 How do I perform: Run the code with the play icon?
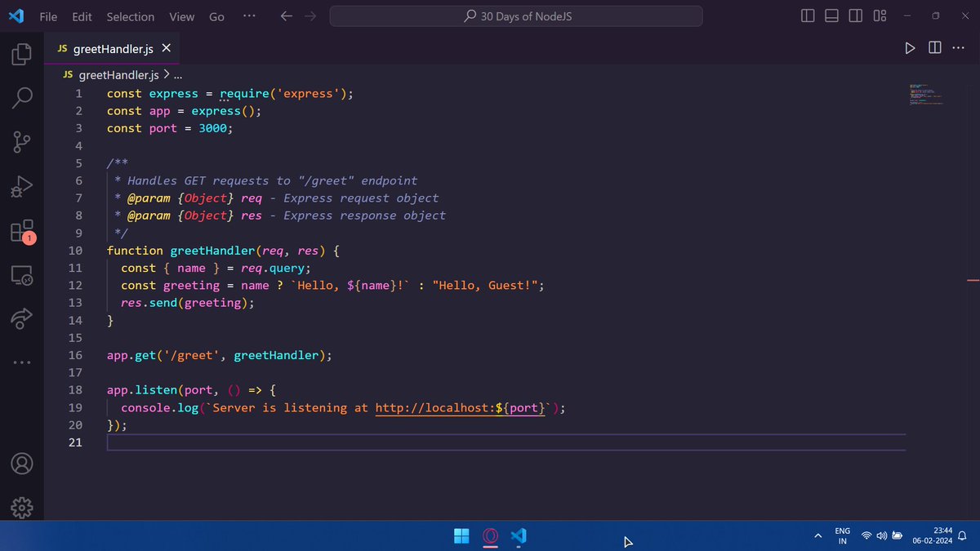pyautogui.click(x=910, y=48)
